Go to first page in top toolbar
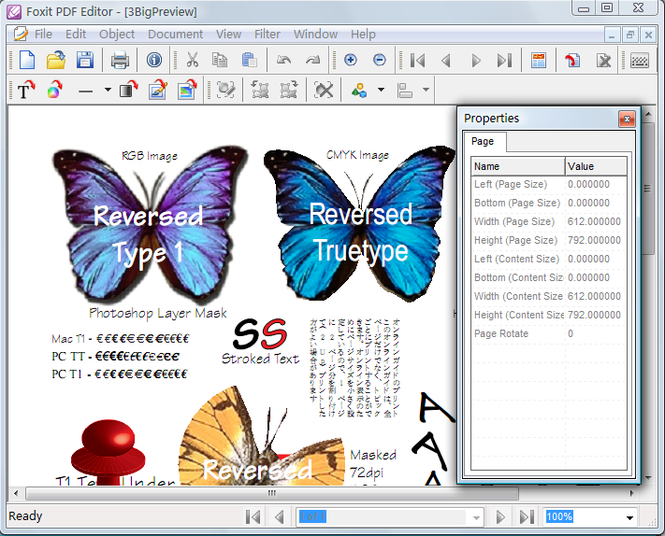The width and height of the screenshot is (665, 536). point(418,60)
